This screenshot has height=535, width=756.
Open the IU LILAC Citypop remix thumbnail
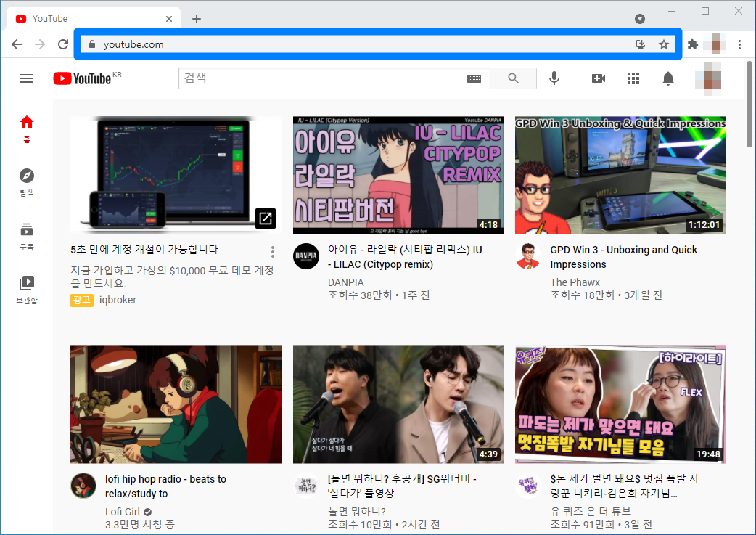(x=398, y=175)
